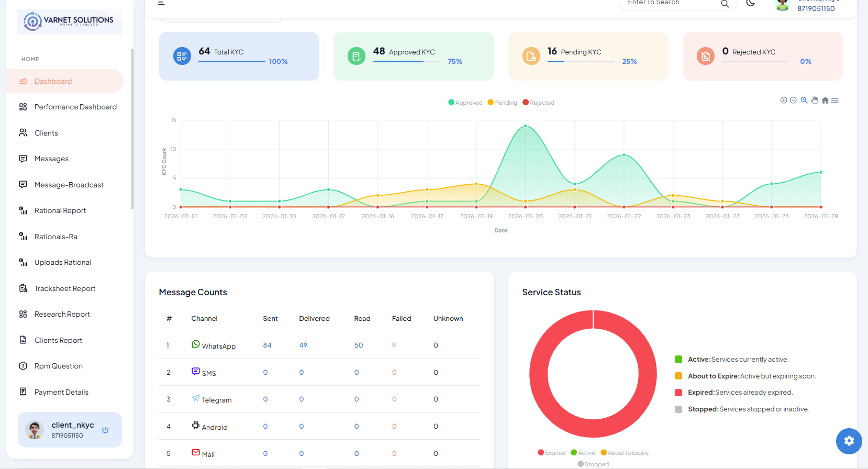Click the Approved KYC progress bar
This screenshot has height=469, width=868.
tap(406, 61)
